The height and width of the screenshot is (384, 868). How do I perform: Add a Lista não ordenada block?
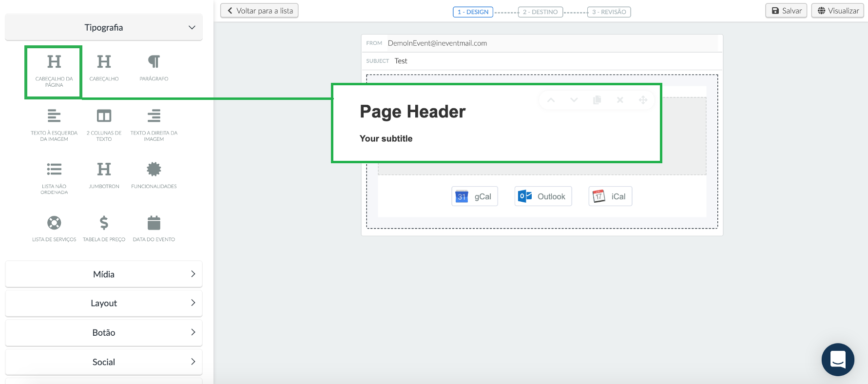(54, 178)
